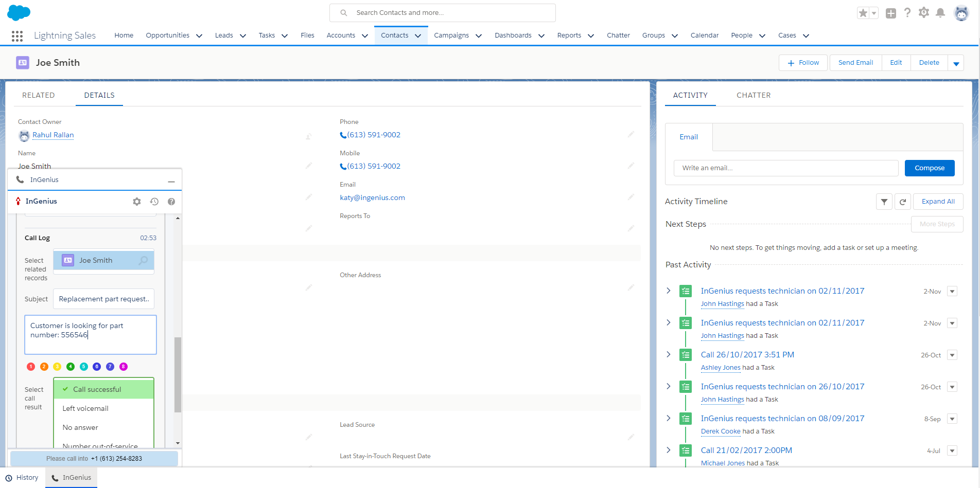980x488 pixels.
Task: Open the App Launcher grid icon
Action: tap(17, 35)
